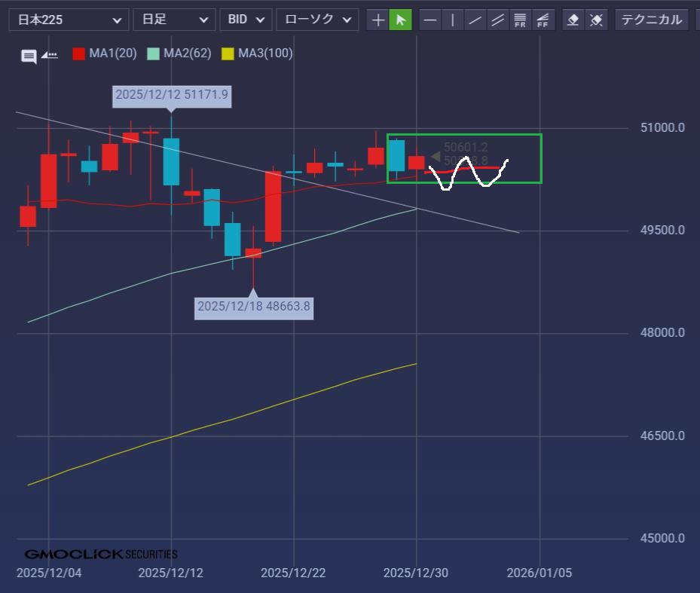The width and height of the screenshot is (700, 593).
Task: Click the erase all drawings icon
Action: pos(596,20)
